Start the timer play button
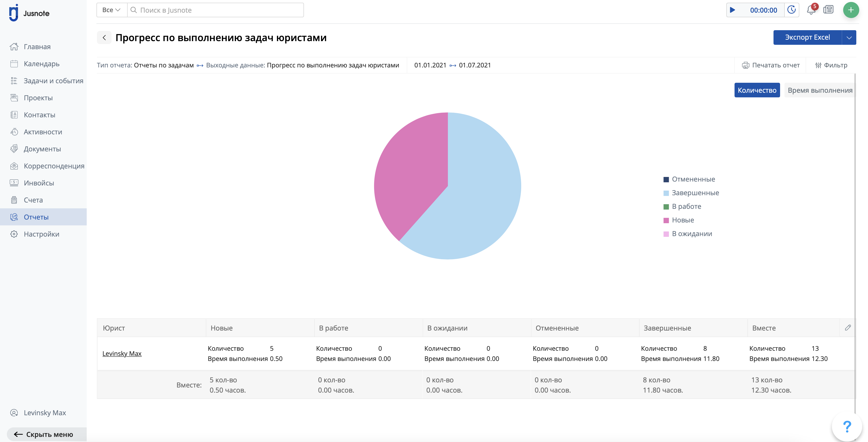The height and width of the screenshot is (442, 868). (732, 10)
